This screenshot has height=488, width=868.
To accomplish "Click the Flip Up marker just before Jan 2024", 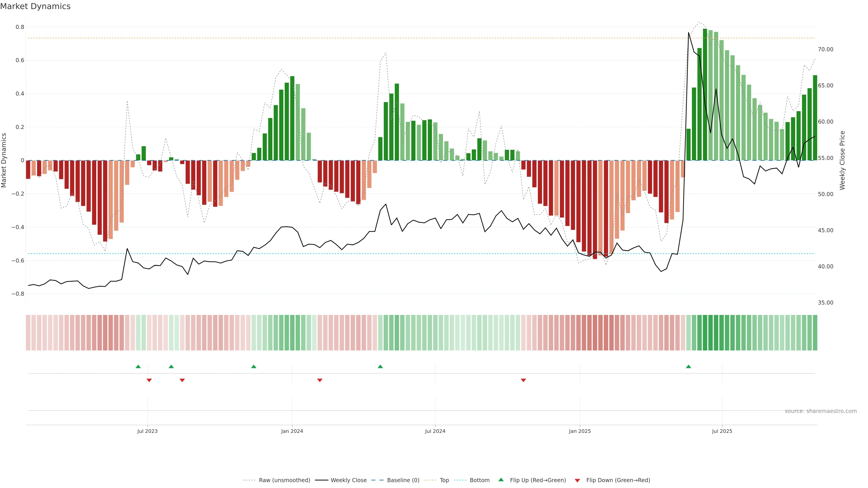I will pos(254,366).
